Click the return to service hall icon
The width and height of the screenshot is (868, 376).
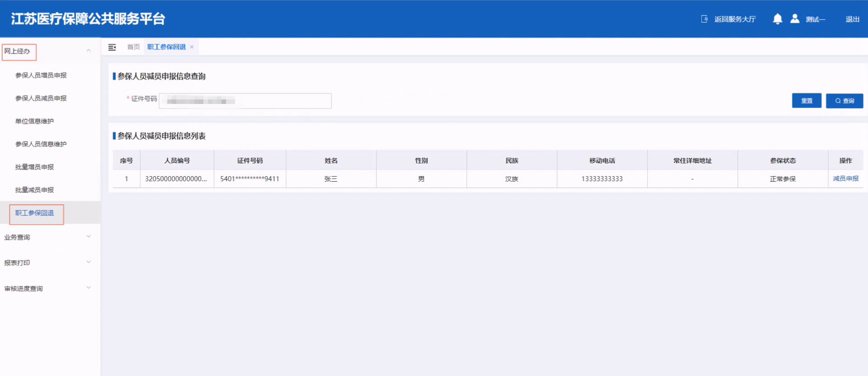point(704,19)
